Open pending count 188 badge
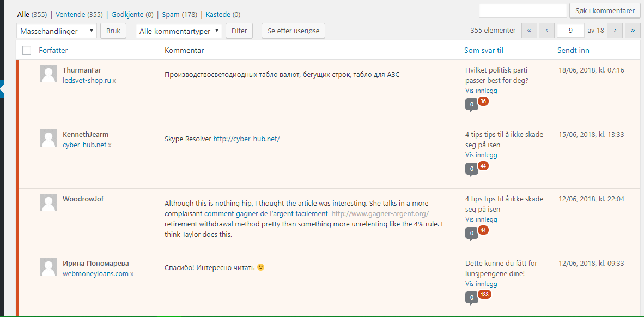644x317 pixels. click(485, 295)
